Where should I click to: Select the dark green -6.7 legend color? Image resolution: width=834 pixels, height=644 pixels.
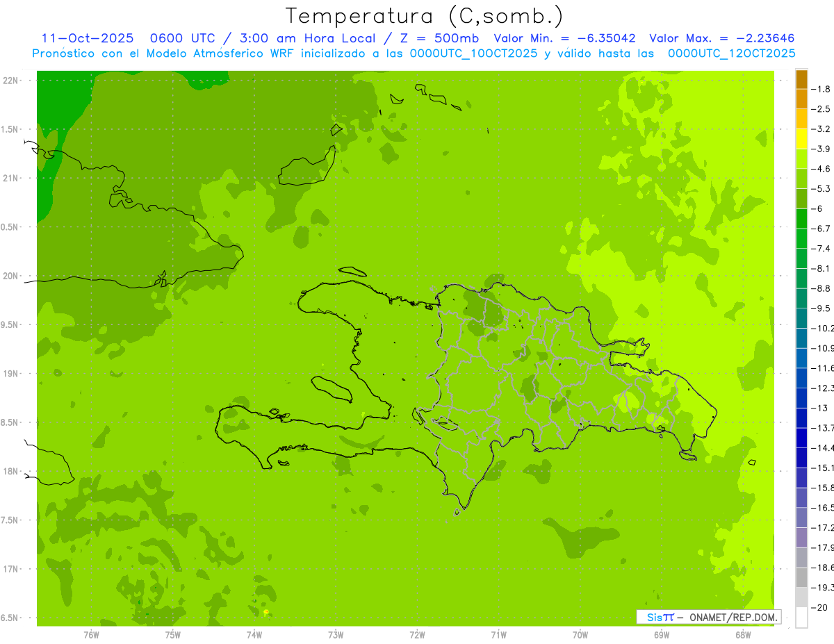tap(801, 219)
